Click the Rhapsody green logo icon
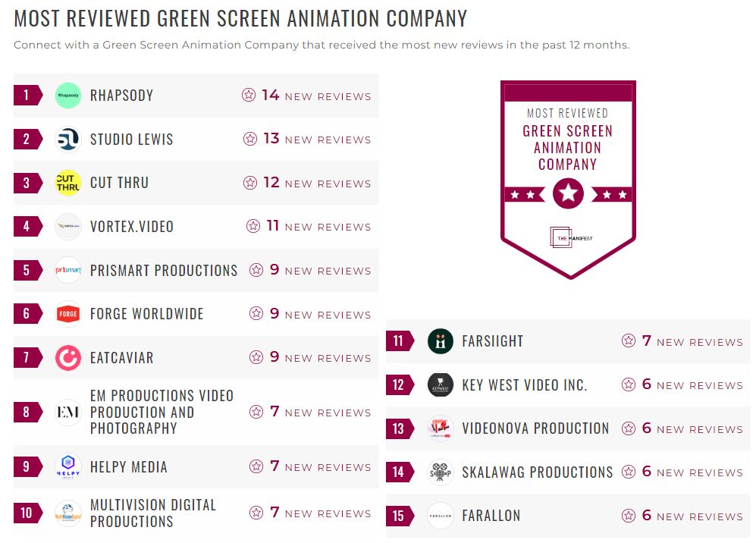Viewport: 756px width, 543px height. 68,96
